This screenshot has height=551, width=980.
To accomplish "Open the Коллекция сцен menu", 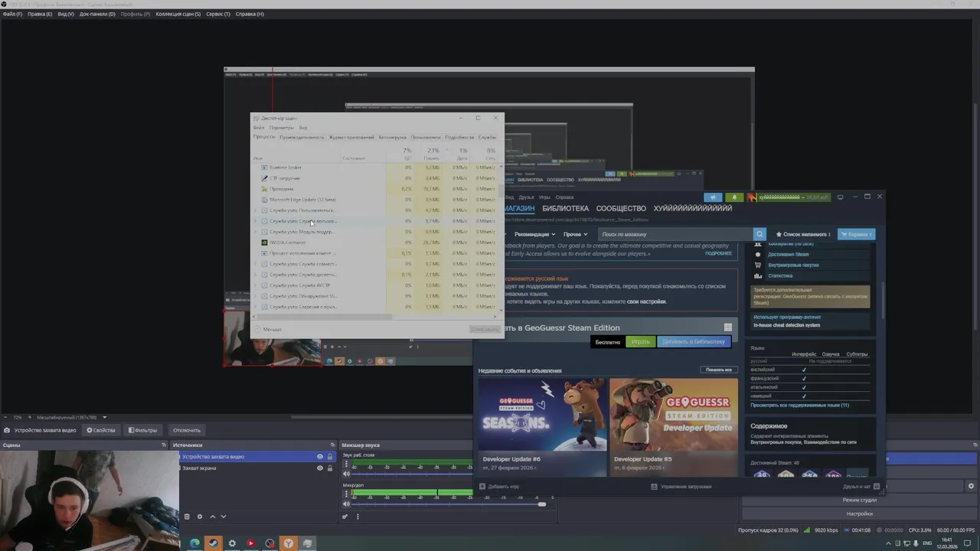I will point(178,14).
